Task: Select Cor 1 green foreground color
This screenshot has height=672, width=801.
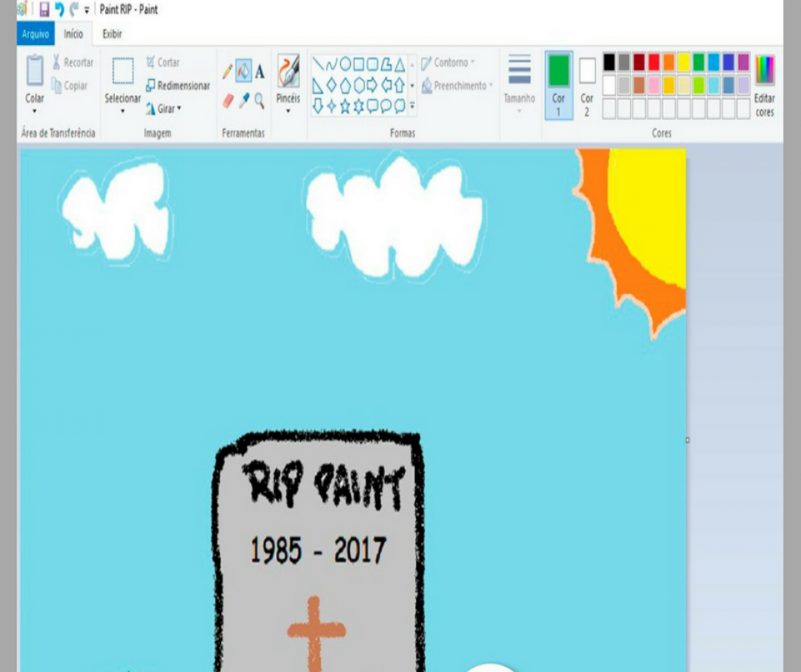Action: point(559,85)
